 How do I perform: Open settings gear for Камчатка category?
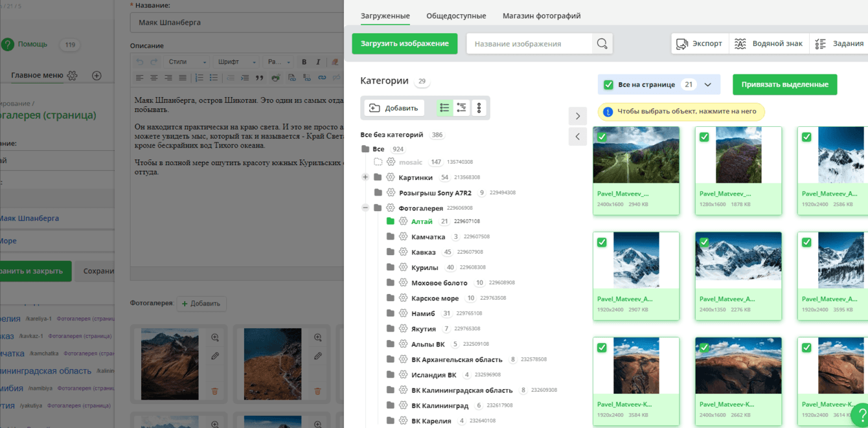pos(403,237)
